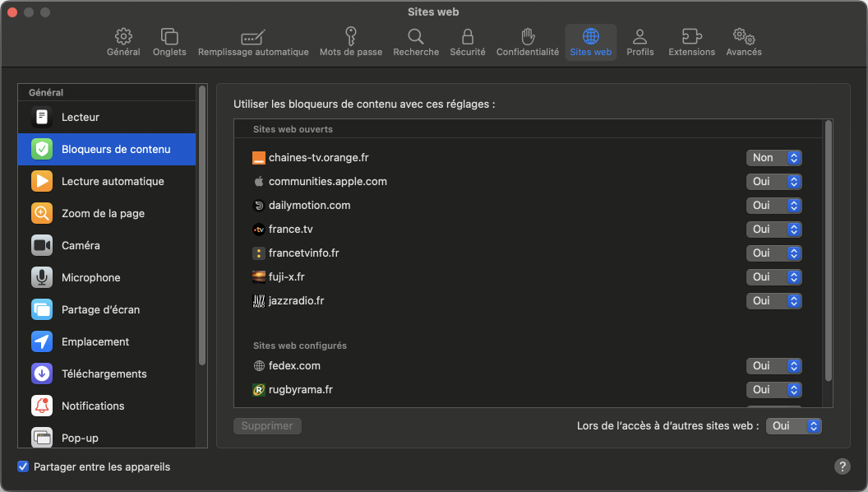Viewport: 868px width, 492px height.
Task: Select the fedex.com configured site row
Action: point(528,366)
